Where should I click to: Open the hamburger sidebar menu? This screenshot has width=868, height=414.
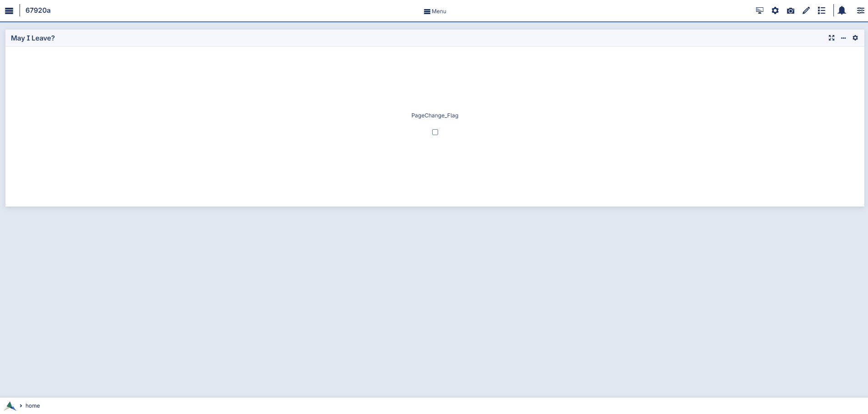pos(9,11)
